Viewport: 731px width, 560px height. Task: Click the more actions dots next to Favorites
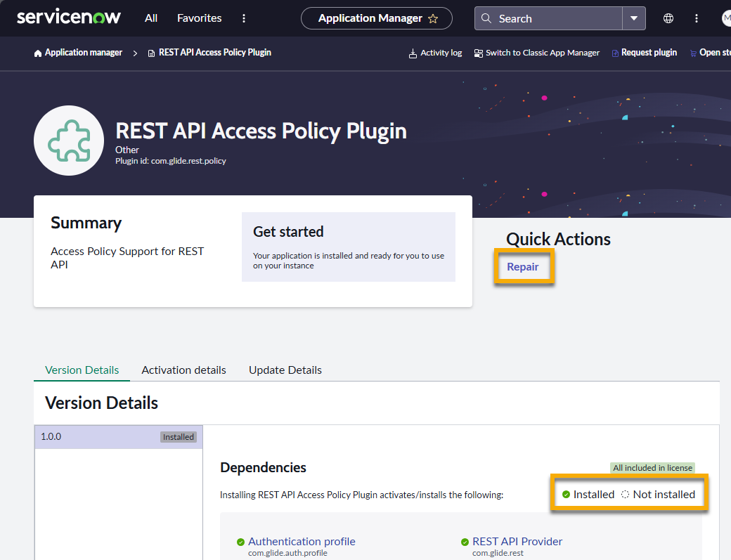click(x=244, y=18)
